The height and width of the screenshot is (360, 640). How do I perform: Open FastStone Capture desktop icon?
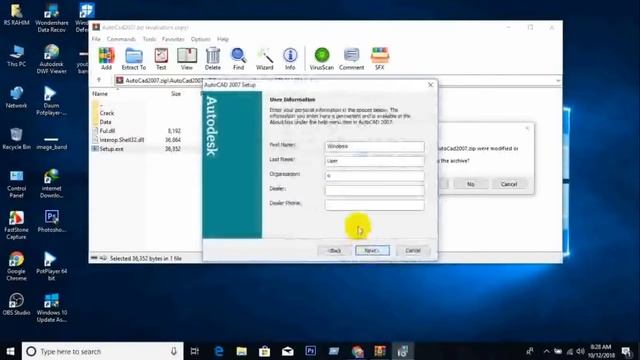[16, 225]
